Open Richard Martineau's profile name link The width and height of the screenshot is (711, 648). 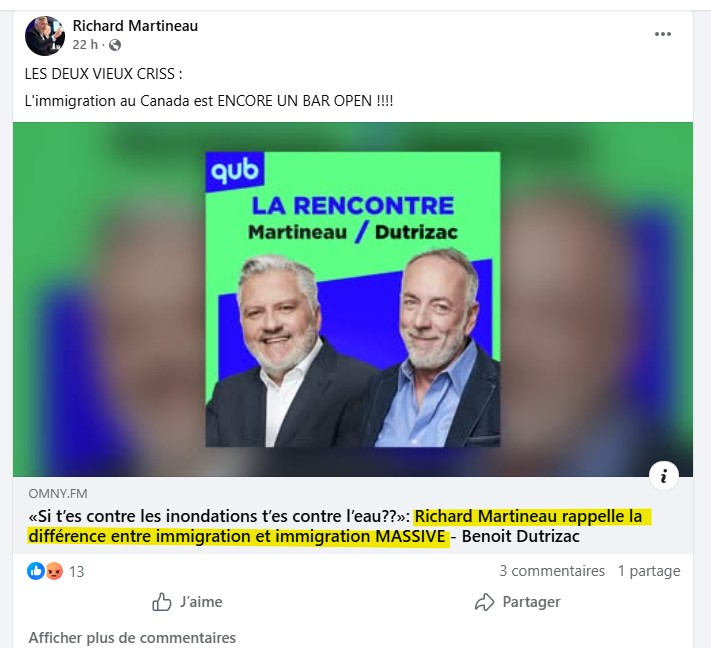click(135, 26)
